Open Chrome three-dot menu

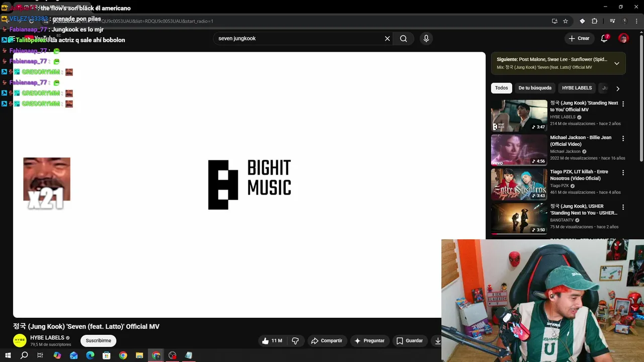(x=636, y=21)
